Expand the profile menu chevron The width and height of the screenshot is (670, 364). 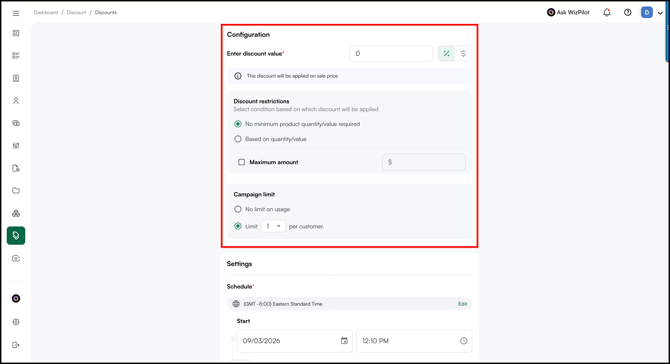tap(660, 13)
